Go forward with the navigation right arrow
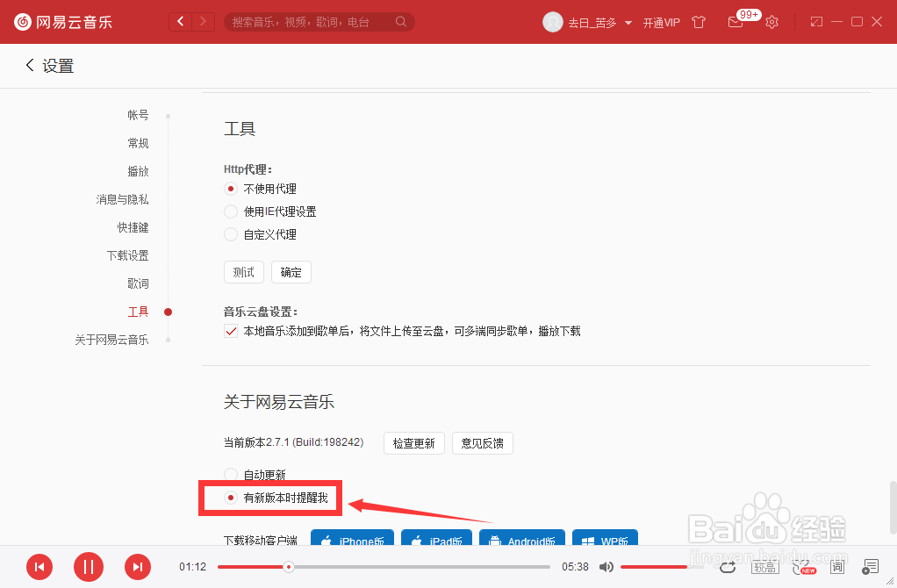897x588 pixels. [x=203, y=22]
